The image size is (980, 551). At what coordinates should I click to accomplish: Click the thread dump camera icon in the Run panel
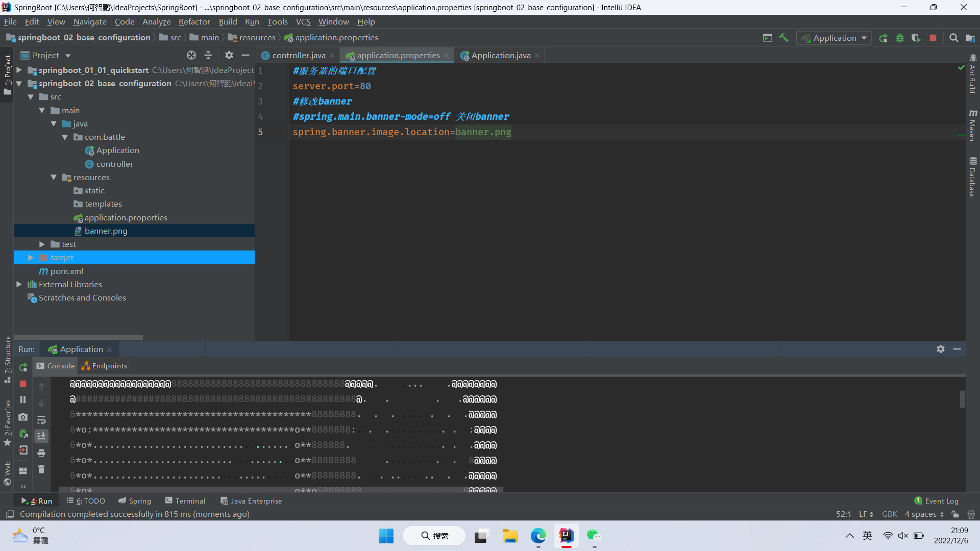tap(23, 417)
